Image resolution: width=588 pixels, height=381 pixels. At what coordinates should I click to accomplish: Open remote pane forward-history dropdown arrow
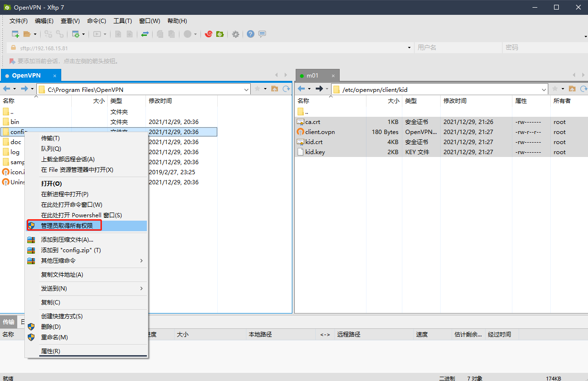pos(327,89)
